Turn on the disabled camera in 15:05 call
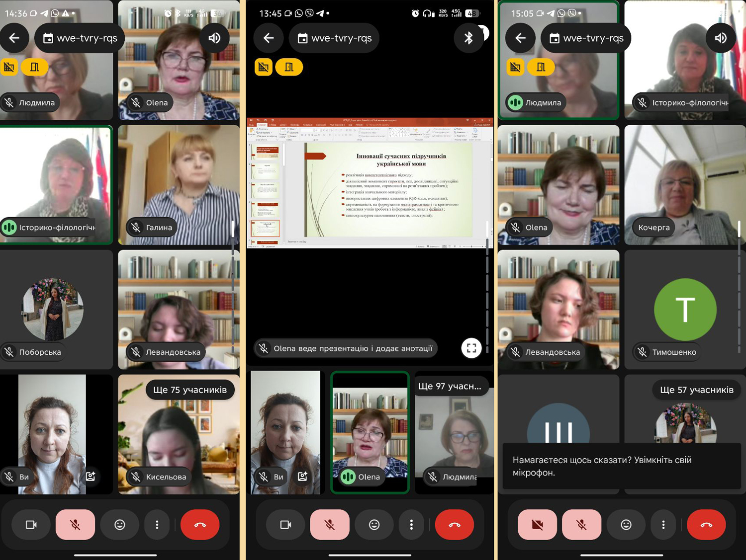This screenshot has height=560, width=746. point(537,525)
